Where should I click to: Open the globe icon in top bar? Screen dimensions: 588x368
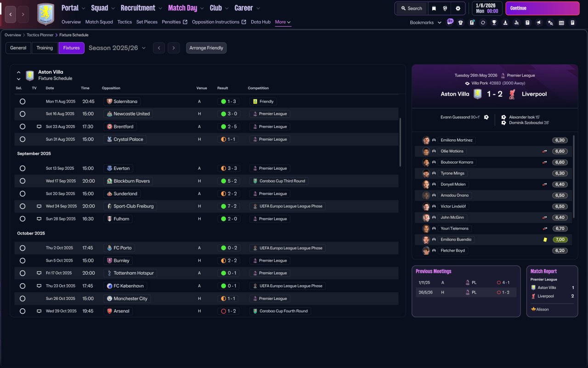[445, 8]
